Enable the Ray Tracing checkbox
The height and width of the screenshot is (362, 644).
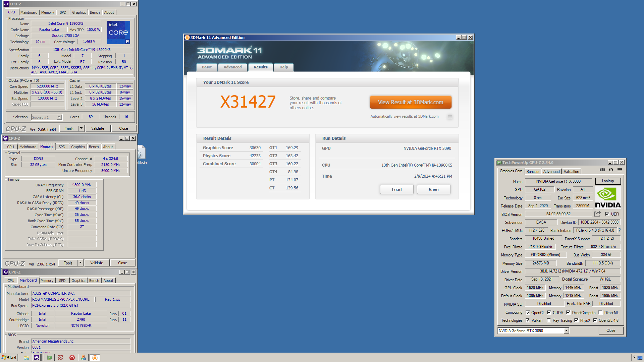pyautogui.click(x=549, y=320)
